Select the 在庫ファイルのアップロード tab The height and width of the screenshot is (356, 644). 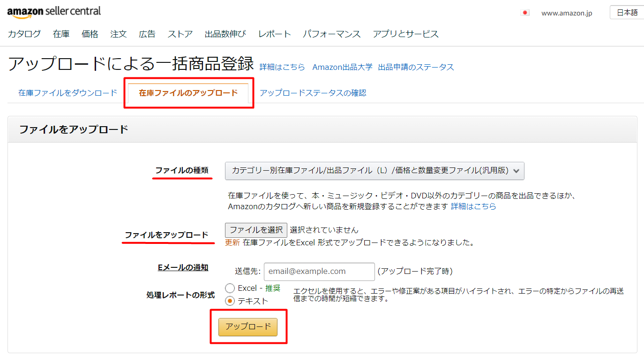tap(188, 93)
